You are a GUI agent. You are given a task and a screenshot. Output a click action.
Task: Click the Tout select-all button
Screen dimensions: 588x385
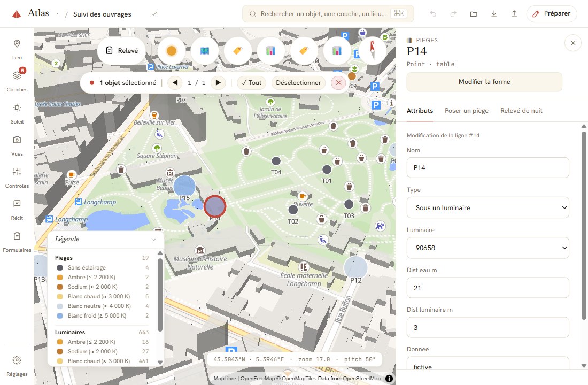click(251, 82)
